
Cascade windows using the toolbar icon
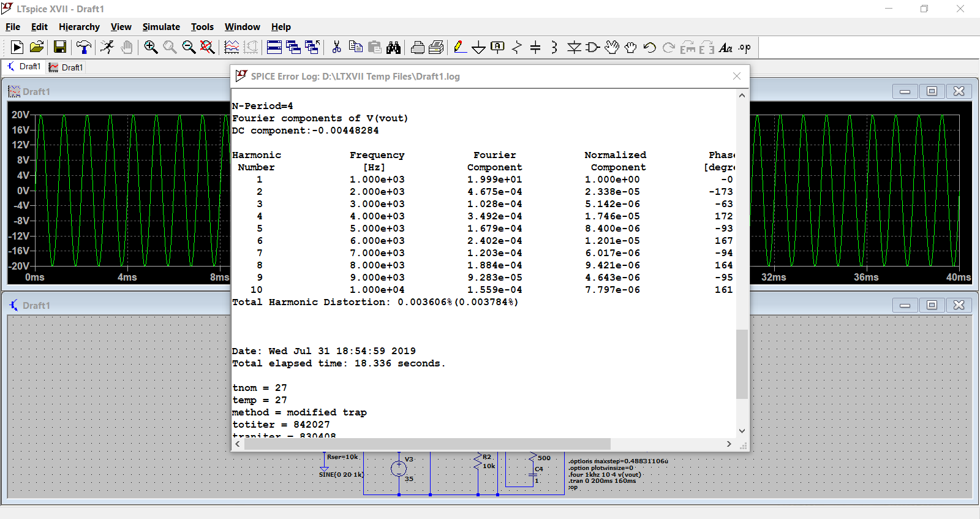(293, 47)
